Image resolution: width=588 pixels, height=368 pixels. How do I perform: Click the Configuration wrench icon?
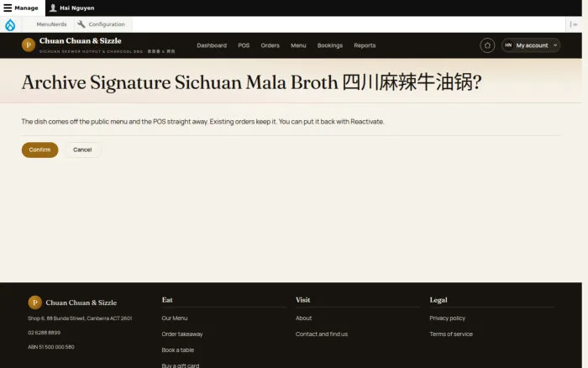pos(81,24)
